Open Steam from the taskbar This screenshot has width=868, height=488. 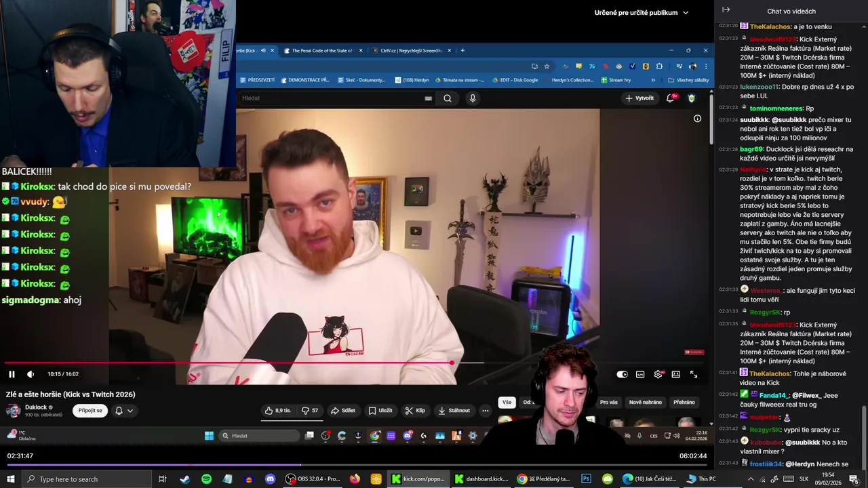point(184,479)
